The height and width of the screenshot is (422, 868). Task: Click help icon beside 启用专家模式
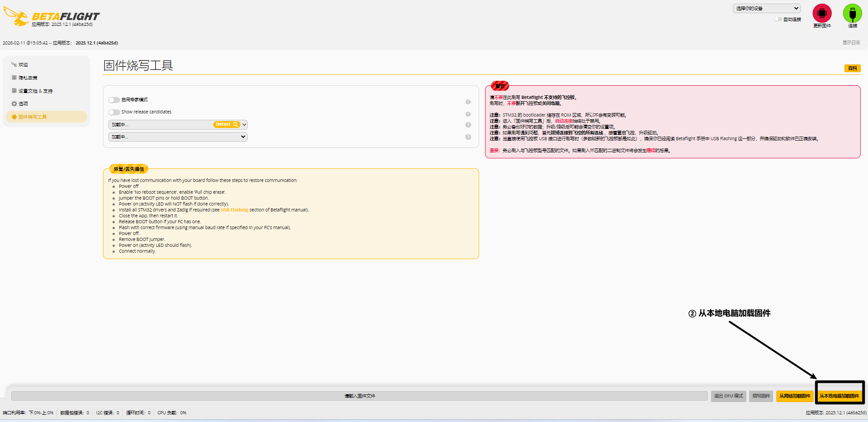(468, 102)
